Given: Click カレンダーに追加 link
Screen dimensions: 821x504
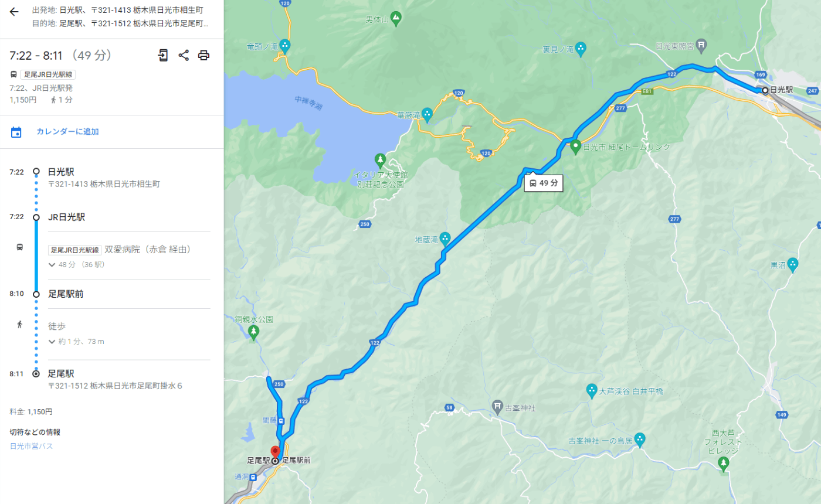Looking at the screenshot, I should [x=67, y=132].
